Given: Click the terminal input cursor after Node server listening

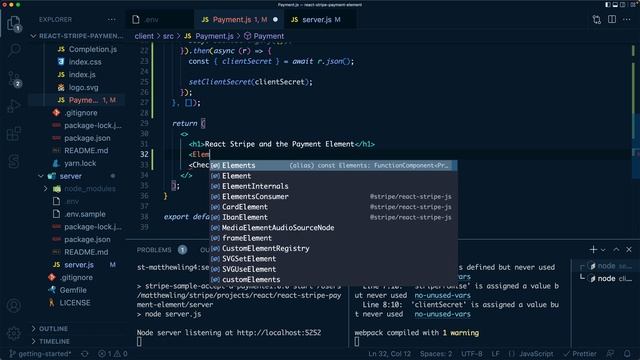Looking at the screenshot, I should (140, 342).
